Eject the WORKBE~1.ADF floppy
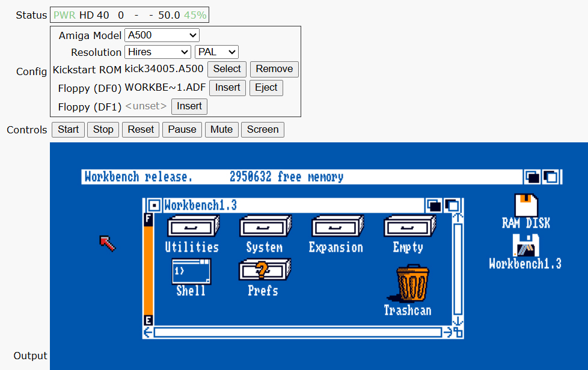Screen dimensions: 588x370 [x=266, y=88]
